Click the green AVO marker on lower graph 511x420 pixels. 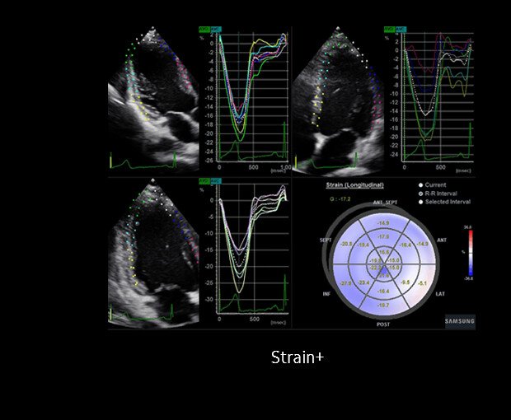[204, 181]
